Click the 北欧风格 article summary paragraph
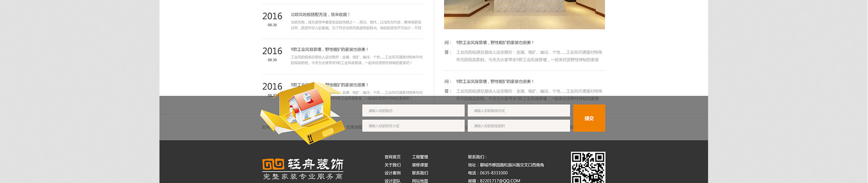The width and height of the screenshot is (868, 183). point(356,25)
